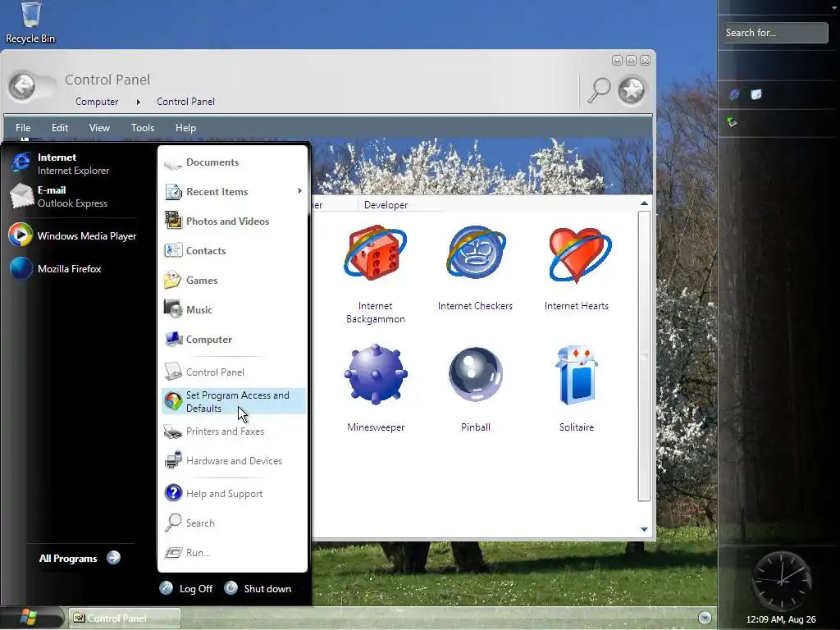This screenshot has width=840, height=630.
Task: Click the analog clock gadget in sidebar
Action: [781, 580]
